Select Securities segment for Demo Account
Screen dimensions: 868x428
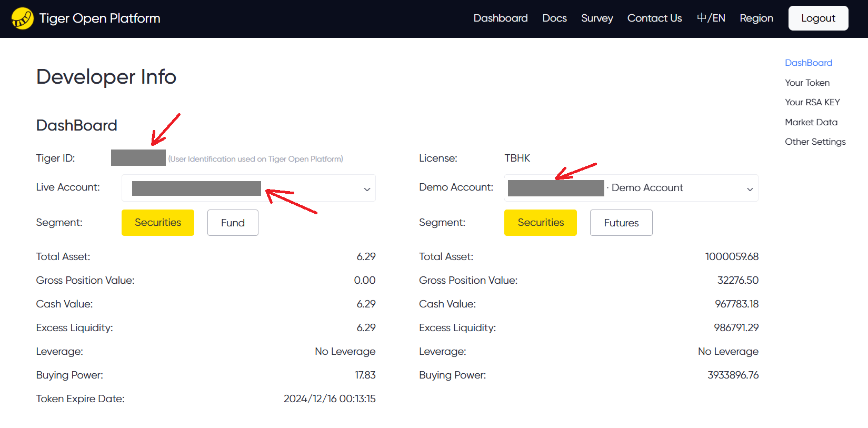click(541, 223)
